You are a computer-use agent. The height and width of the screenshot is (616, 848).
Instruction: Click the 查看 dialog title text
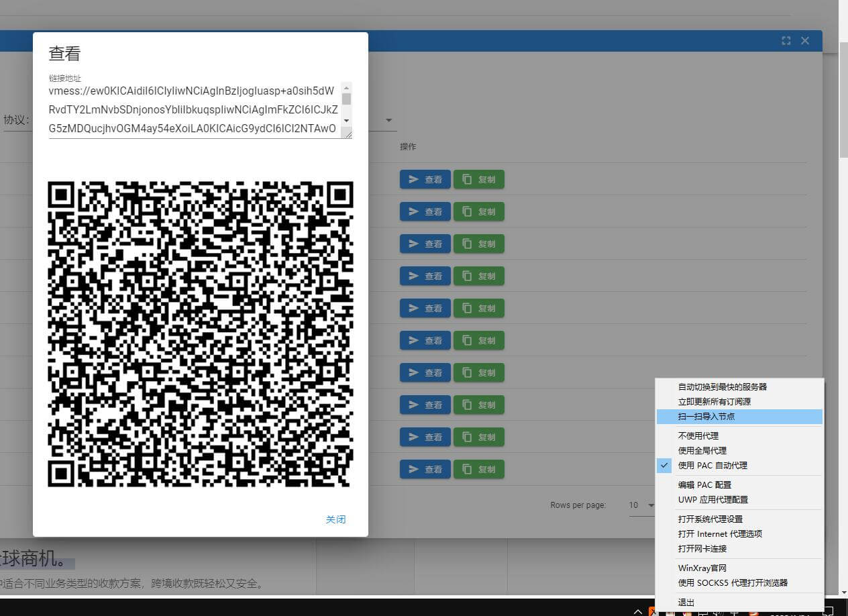tap(64, 54)
